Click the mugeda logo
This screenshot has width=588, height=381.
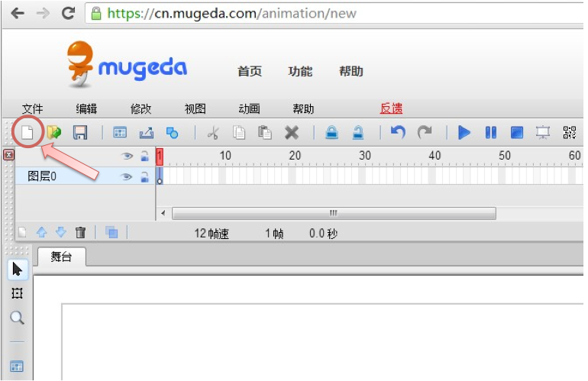[x=127, y=64]
